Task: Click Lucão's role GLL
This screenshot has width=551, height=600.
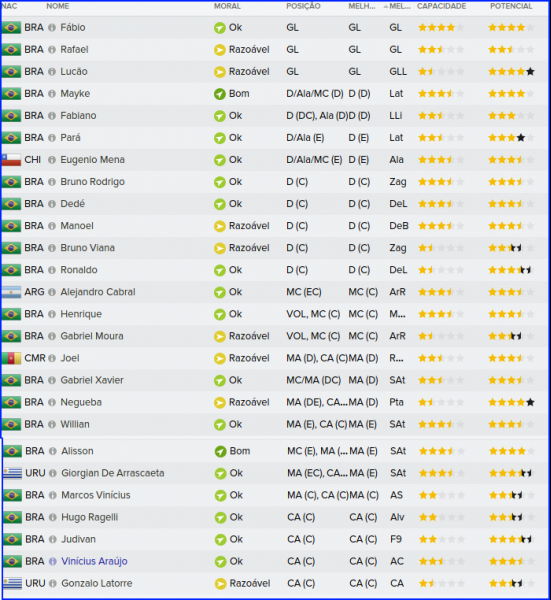Action: point(398,72)
